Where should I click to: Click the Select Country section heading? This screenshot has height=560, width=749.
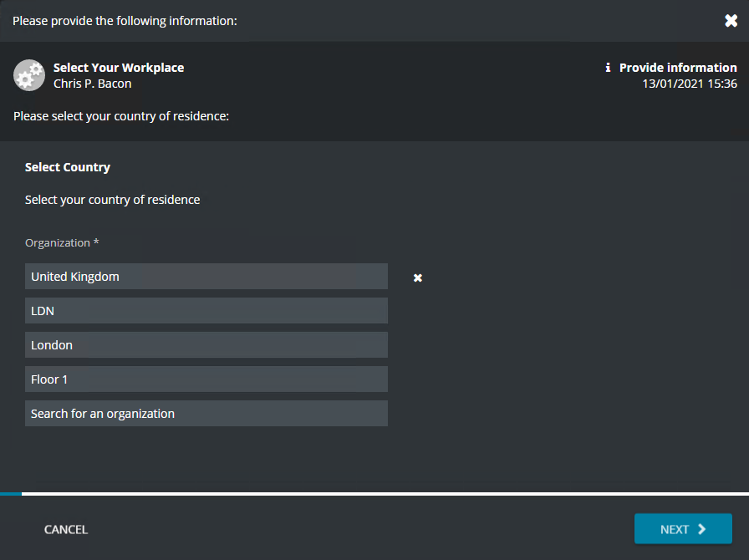coord(68,167)
